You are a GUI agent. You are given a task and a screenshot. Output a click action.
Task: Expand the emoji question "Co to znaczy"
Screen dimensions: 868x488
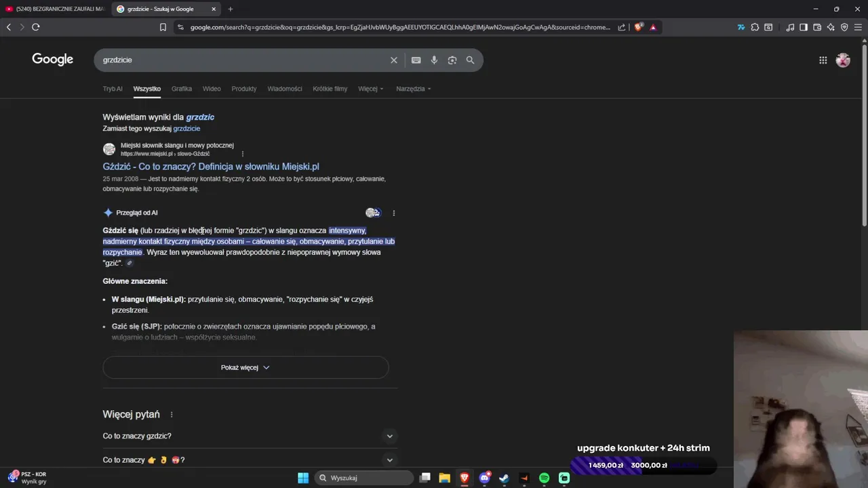click(x=250, y=460)
